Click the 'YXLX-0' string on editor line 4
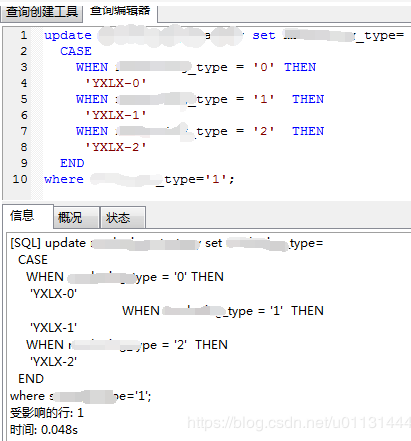The height and width of the screenshot is (441, 411). [x=116, y=83]
